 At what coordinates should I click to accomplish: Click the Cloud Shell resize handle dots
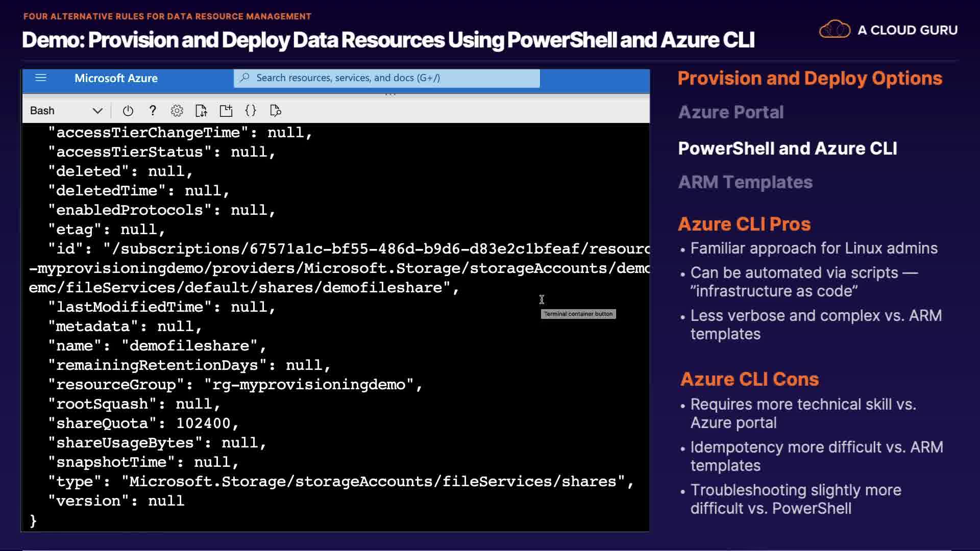[390, 94]
